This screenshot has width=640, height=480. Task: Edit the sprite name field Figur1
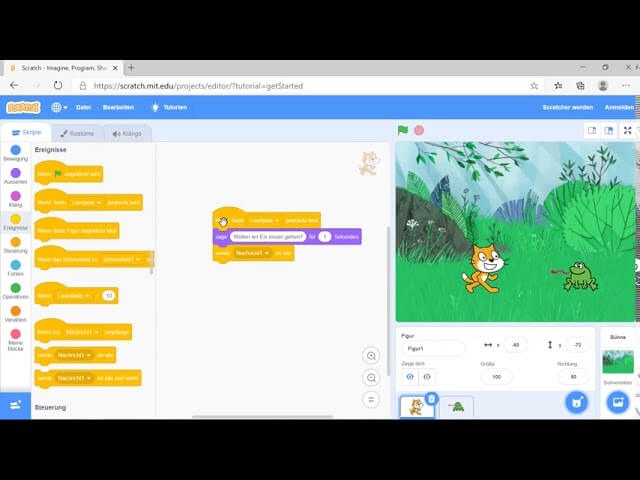coord(433,349)
